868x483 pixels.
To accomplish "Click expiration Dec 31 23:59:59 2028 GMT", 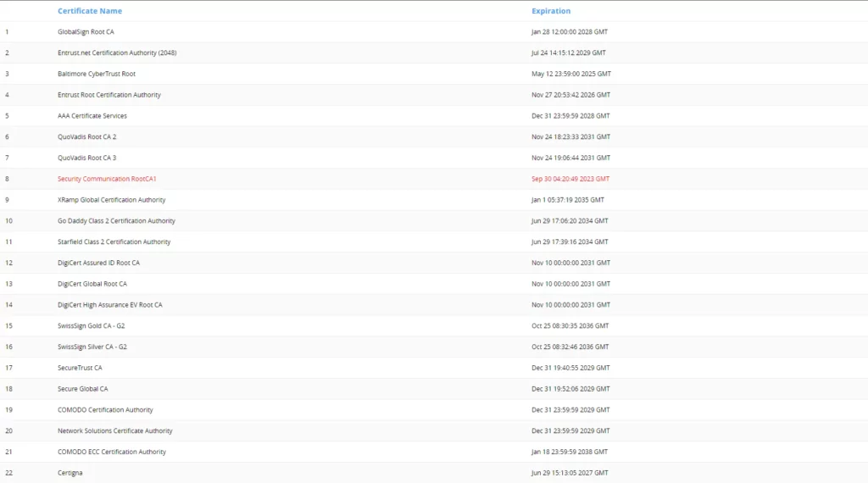I will click(570, 116).
